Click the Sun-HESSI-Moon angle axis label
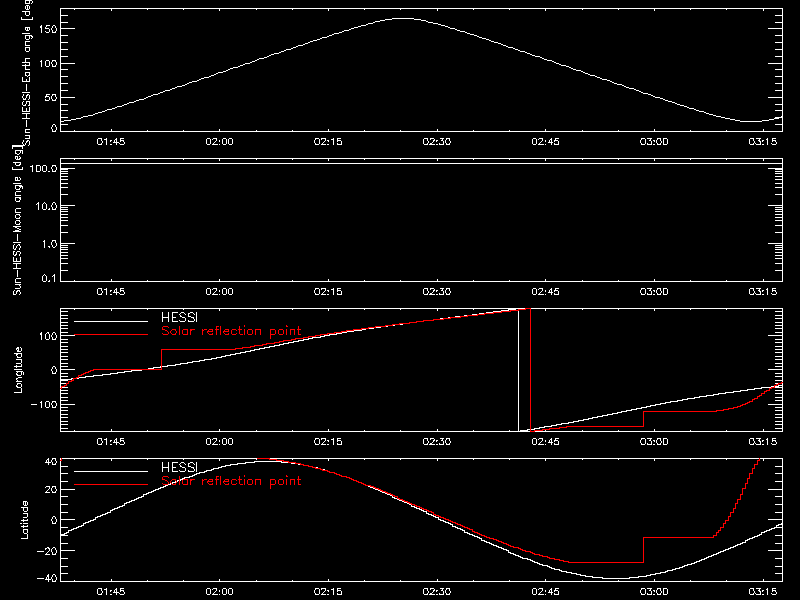This screenshot has width=800, height=600. tap(17, 220)
